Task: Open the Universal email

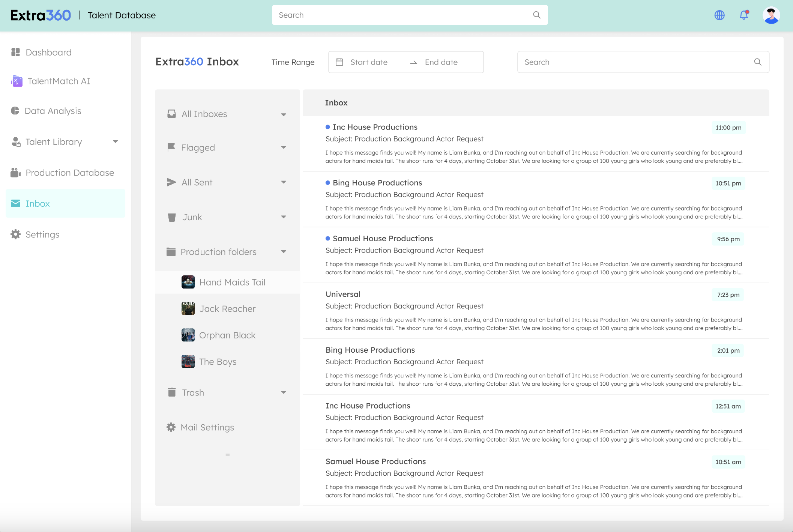Action: 536,311
